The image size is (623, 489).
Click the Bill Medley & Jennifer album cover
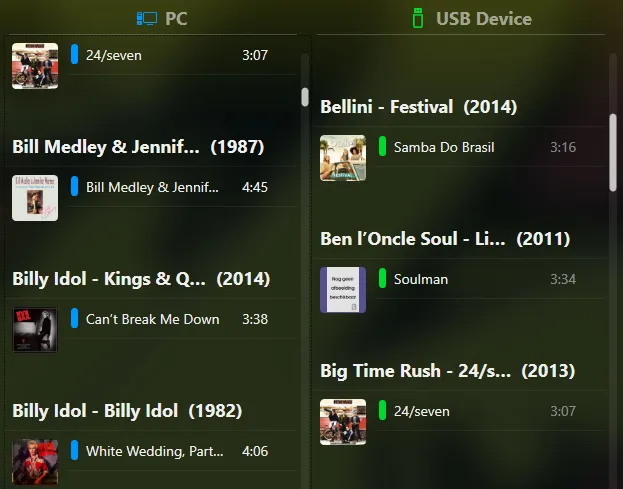point(35,198)
